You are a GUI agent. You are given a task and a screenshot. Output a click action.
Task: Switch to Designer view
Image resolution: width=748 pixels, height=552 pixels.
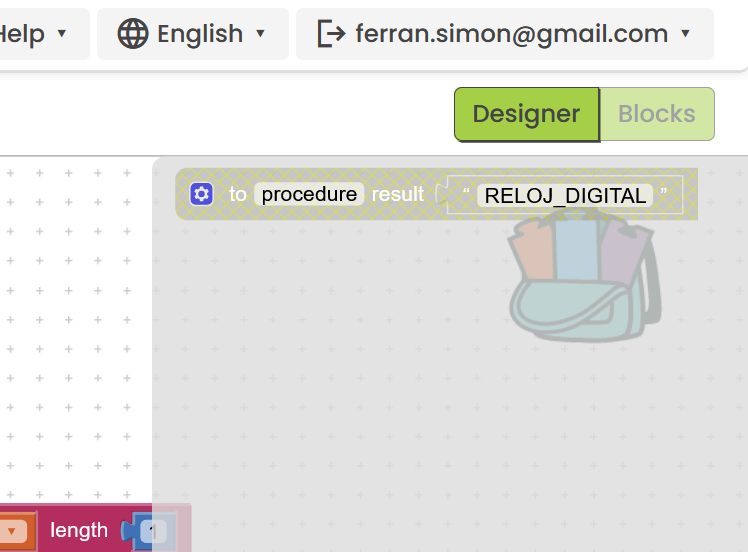click(526, 114)
